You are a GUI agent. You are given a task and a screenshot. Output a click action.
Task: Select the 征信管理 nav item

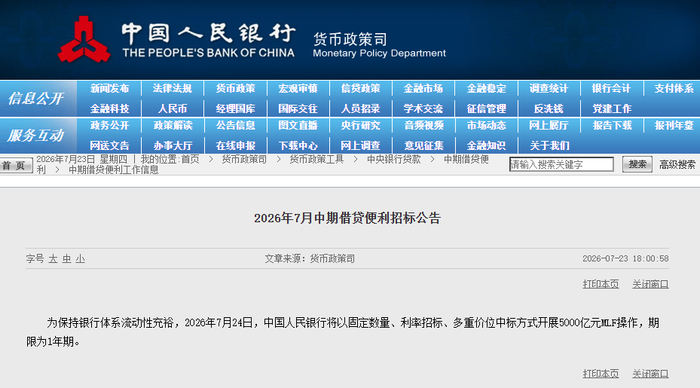pos(486,108)
